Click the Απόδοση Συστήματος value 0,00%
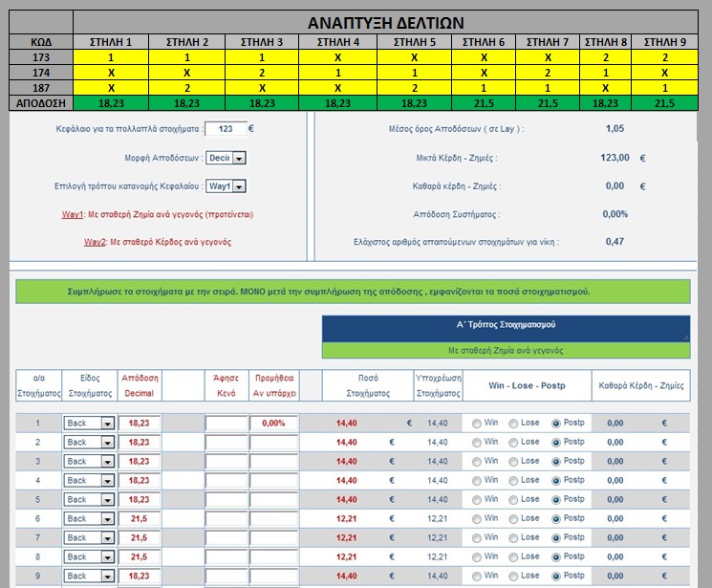Screen dimensions: 712x588 click(615, 214)
